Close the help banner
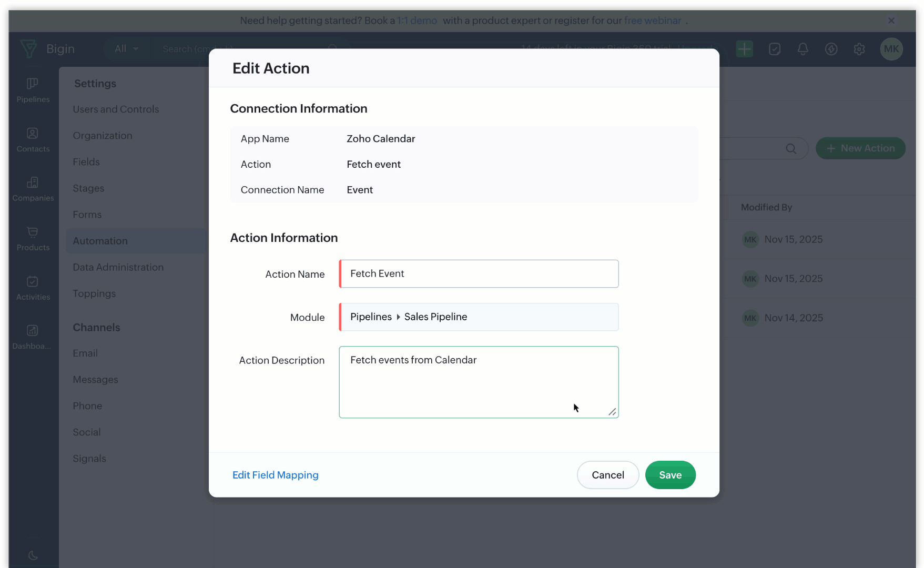924x568 pixels. pyautogui.click(x=891, y=21)
